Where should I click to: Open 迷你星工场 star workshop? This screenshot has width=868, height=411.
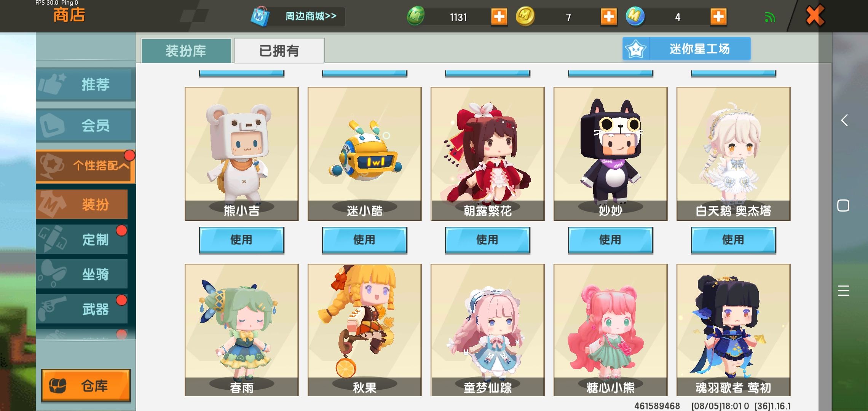pyautogui.click(x=686, y=49)
